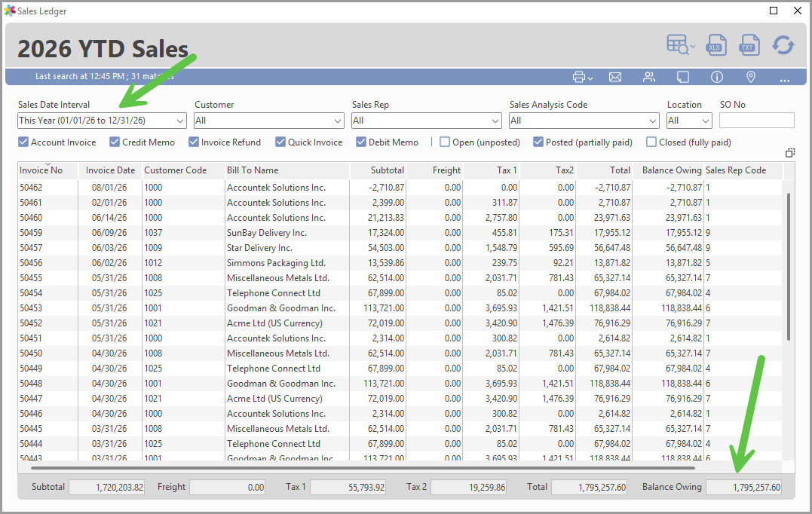The width and height of the screenshot is (812, 514).
Task: Select invoice 50450 row
Action: tap(400, 353)
